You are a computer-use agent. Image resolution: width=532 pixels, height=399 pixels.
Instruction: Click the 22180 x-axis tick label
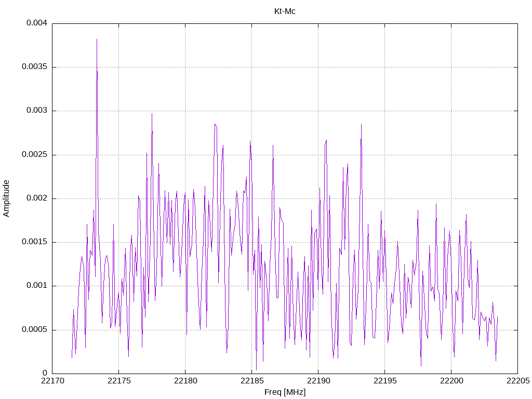[185, 381]
